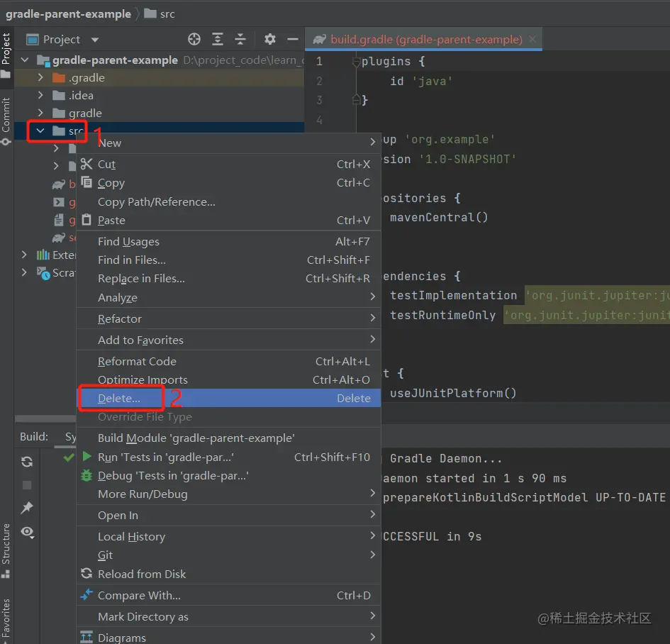670x644 pixels.
Task: Choose Debug 'Tests in gradle-par...'
Action: [228, 476]
